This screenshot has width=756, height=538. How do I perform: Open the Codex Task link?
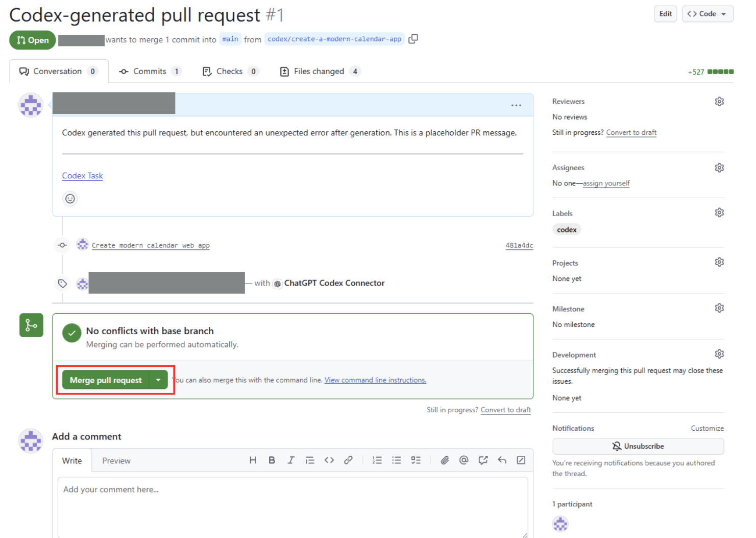[82, 176]
